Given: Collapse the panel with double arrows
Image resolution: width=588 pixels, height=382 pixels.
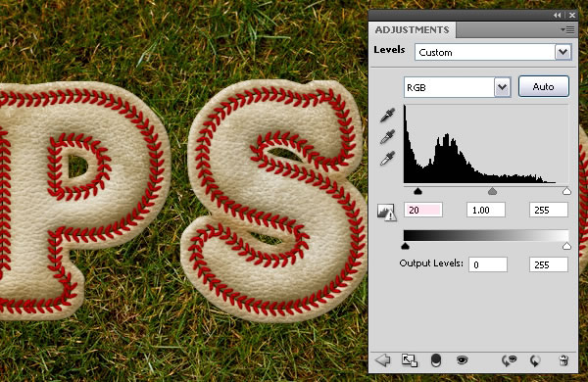Looking at the screenshot, I should 558,15.
